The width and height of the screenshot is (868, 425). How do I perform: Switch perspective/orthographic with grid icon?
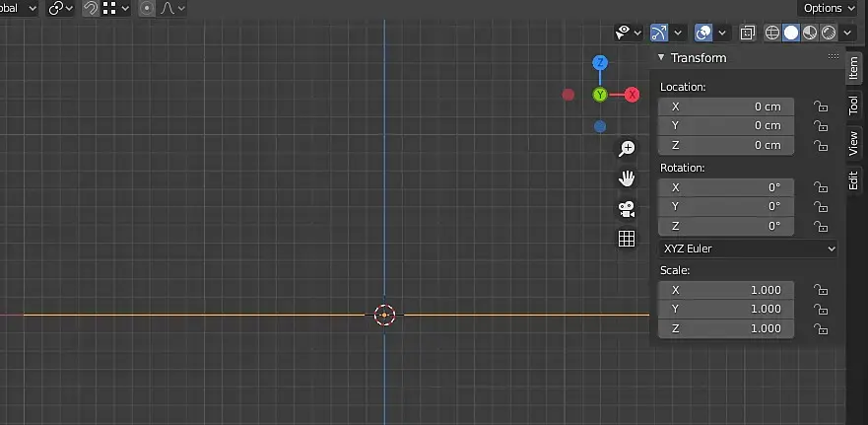(x=627, y=239)
